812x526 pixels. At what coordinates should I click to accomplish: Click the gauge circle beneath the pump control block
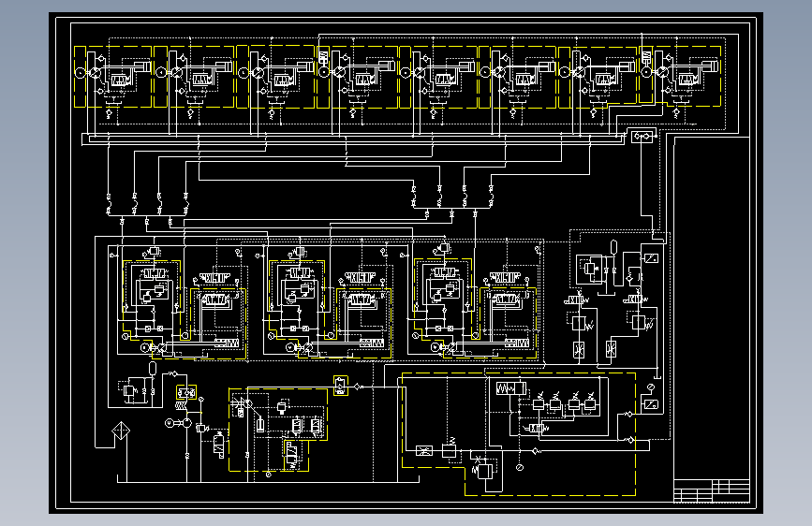coord(268,475)
